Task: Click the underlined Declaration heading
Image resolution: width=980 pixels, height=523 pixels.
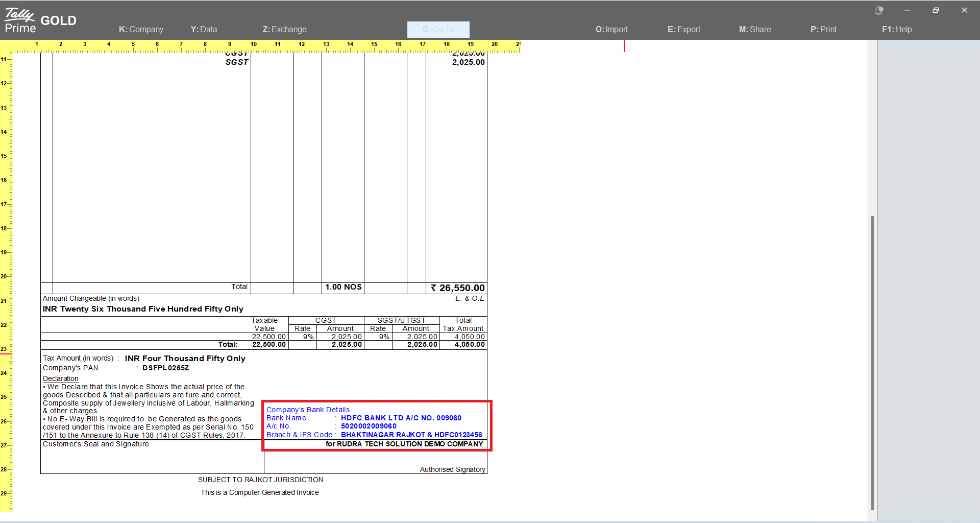Action: coord(60,378)
